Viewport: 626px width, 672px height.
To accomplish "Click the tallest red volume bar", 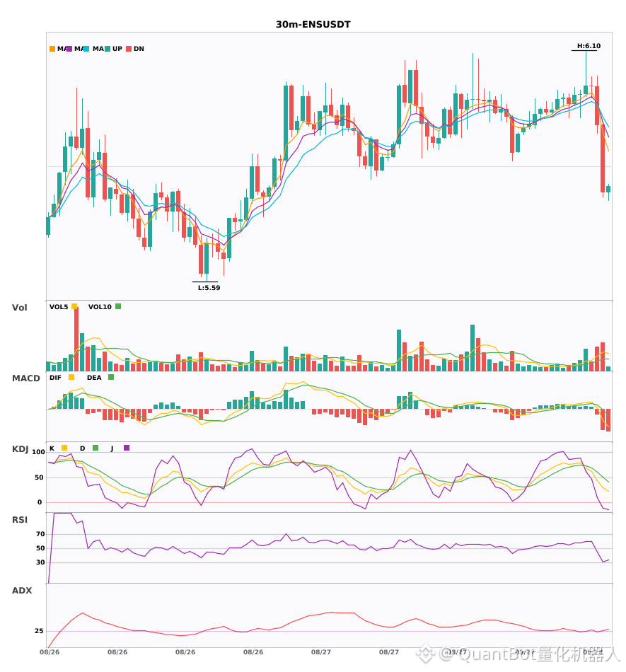I will (76, 339).
